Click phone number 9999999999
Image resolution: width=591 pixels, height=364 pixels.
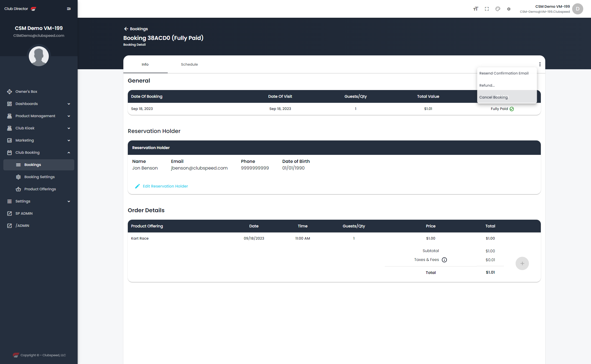pos(255,168)
